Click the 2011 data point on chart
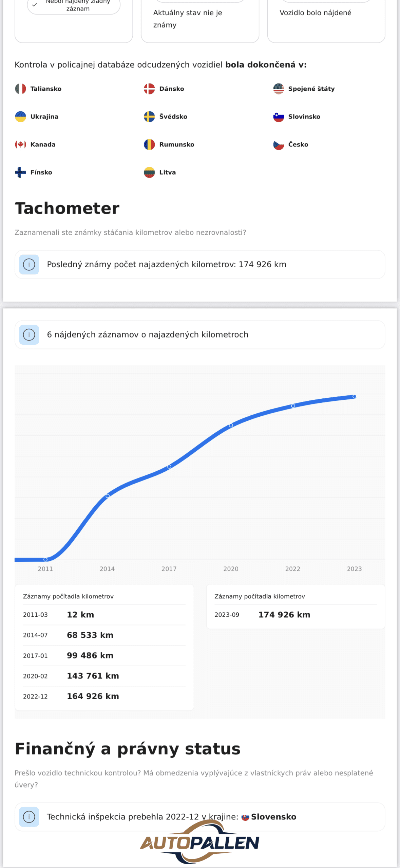The width and height of the screenshot is (400, 868). click(45, 559)
